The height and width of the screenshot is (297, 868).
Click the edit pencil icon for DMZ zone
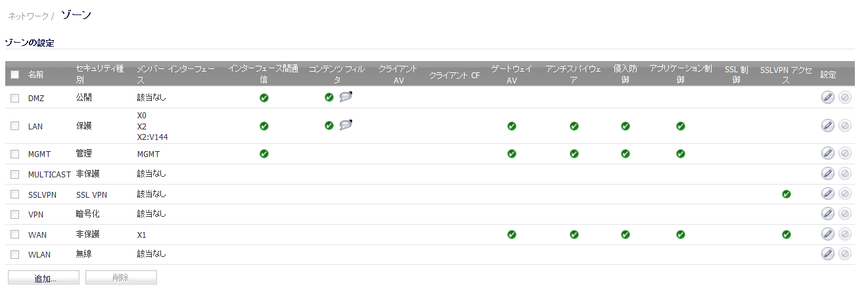[828, 98]
